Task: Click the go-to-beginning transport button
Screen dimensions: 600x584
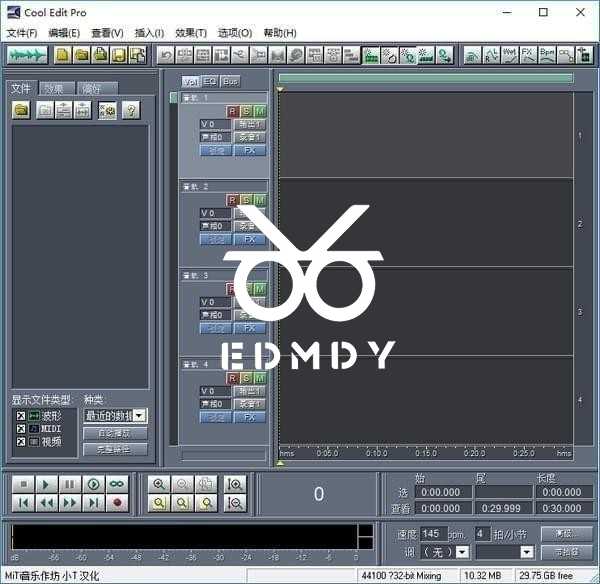Action: tap(23, 502)
